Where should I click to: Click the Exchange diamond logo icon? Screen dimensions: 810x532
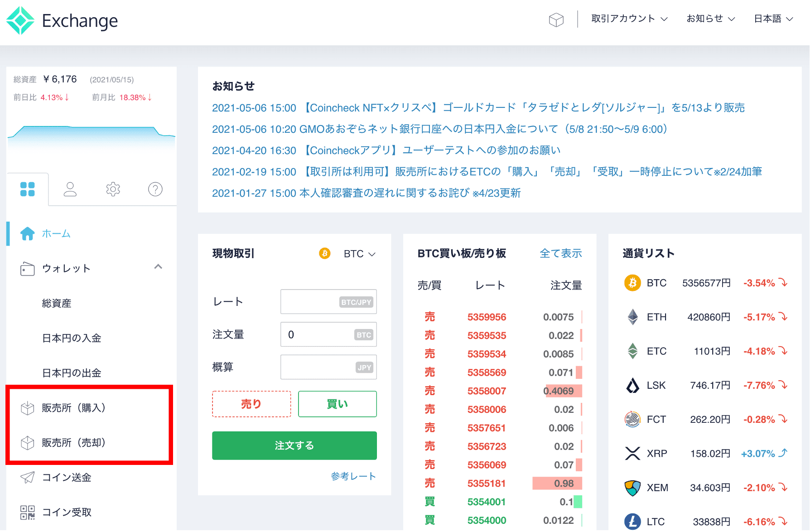pos(20,19)
